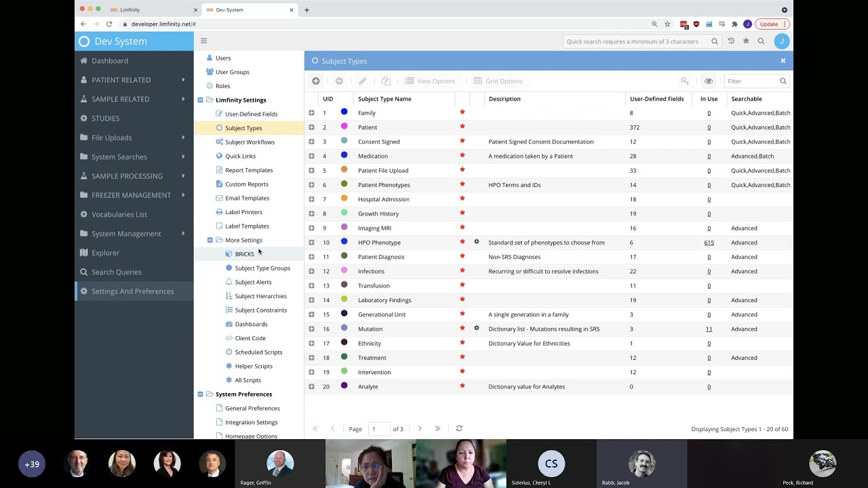Click the hamburger menu icon
868x488 pixels.
[x=203, y=41]
